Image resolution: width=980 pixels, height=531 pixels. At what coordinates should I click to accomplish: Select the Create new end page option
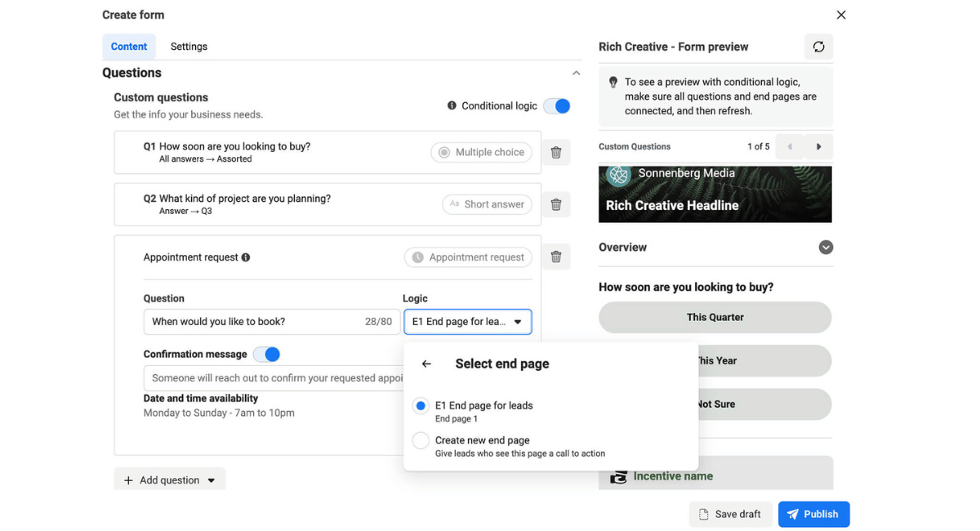[x=421, y=440]
